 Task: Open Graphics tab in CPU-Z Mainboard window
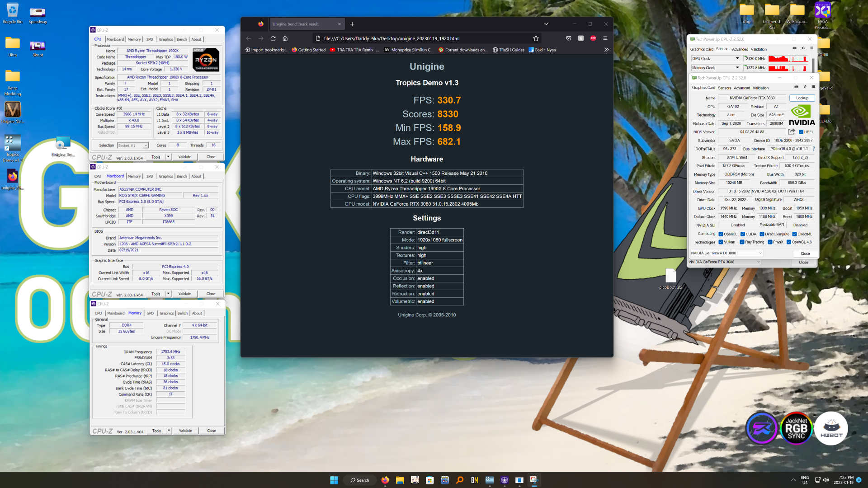(166, 176)
